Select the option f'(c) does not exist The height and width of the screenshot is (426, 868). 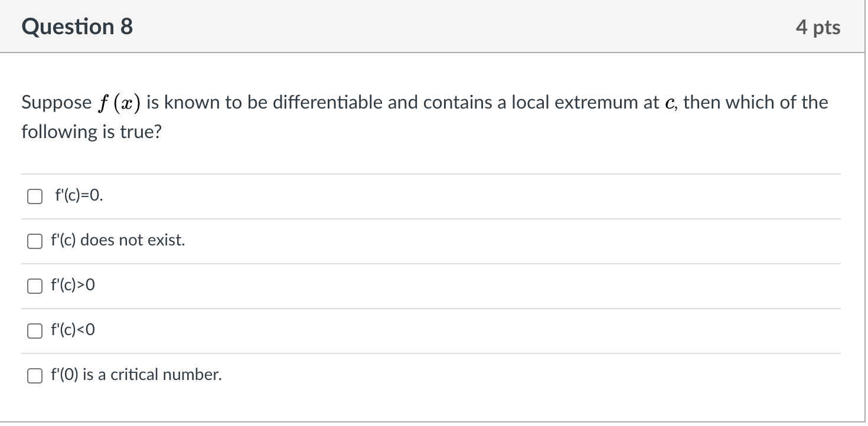click(x=34, y=240)
